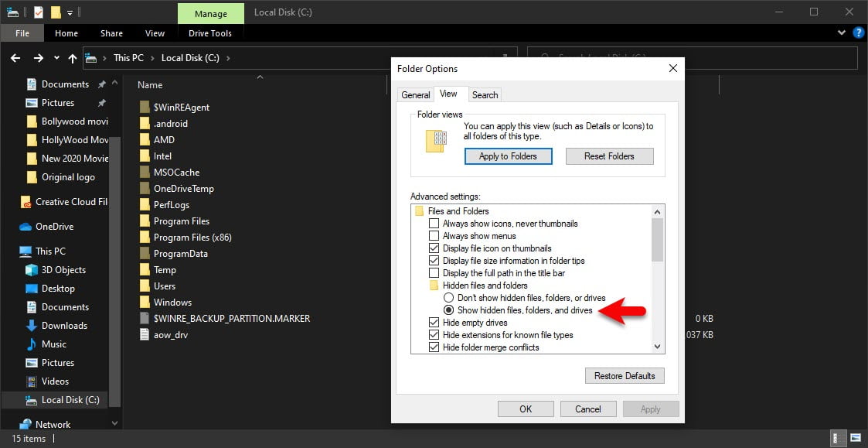Screen dimensions: 868x448
Task: Expand chevron after Local Disk (C:) in address bar
Action: pyautogui.click(x=228, y=58)
